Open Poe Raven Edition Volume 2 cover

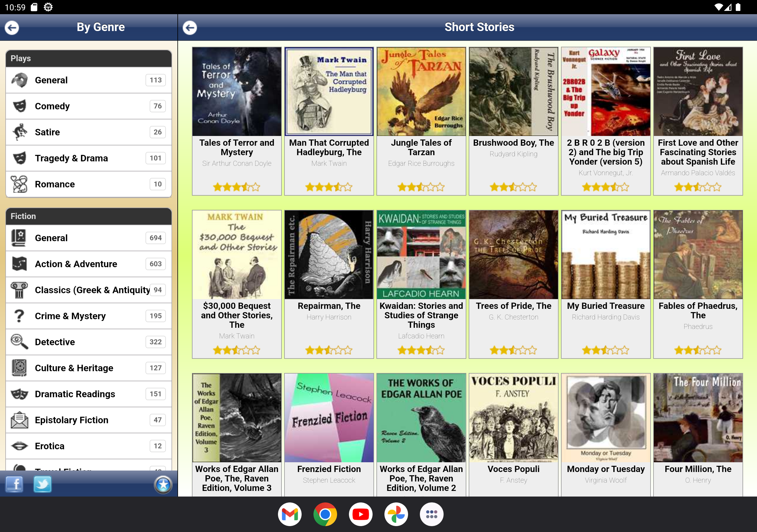421,418
